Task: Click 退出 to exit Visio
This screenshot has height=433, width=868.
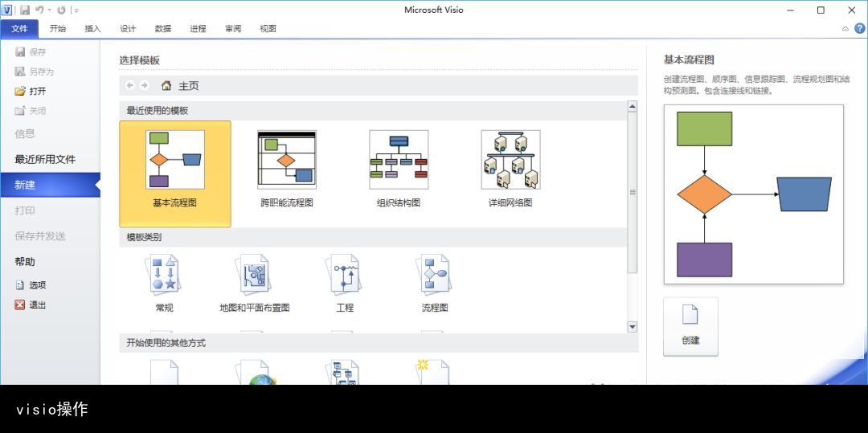Action: (x=31, y=304)
